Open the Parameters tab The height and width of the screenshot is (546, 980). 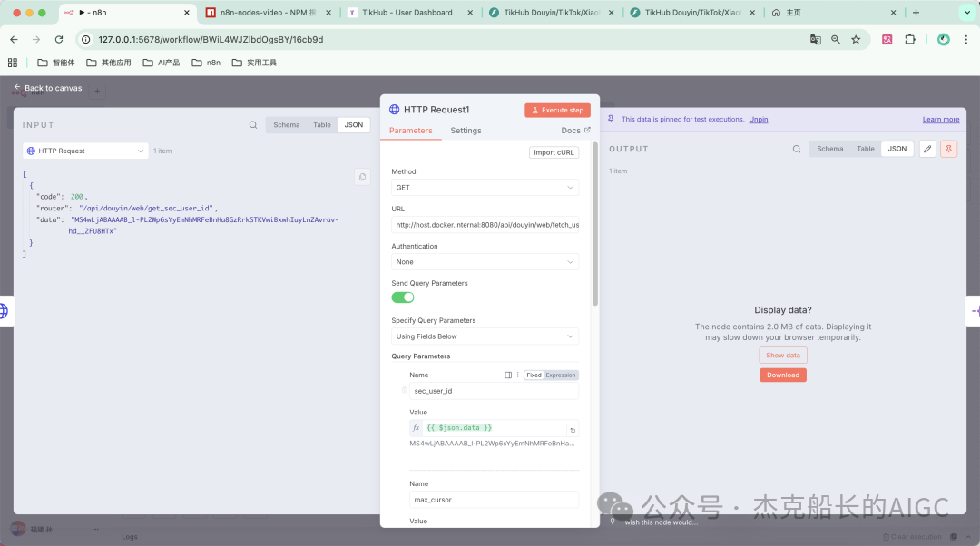(x=411, y=131)
